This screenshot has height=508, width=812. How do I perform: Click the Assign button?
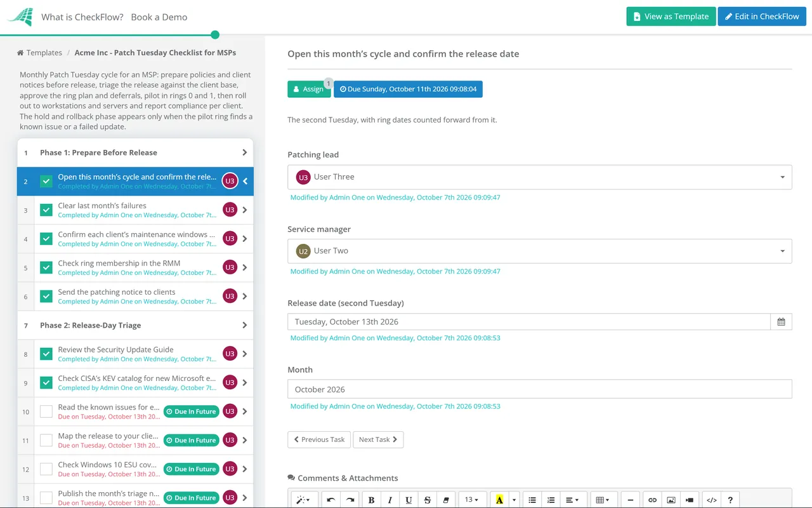pyautogui.click(x=309, y=89)
